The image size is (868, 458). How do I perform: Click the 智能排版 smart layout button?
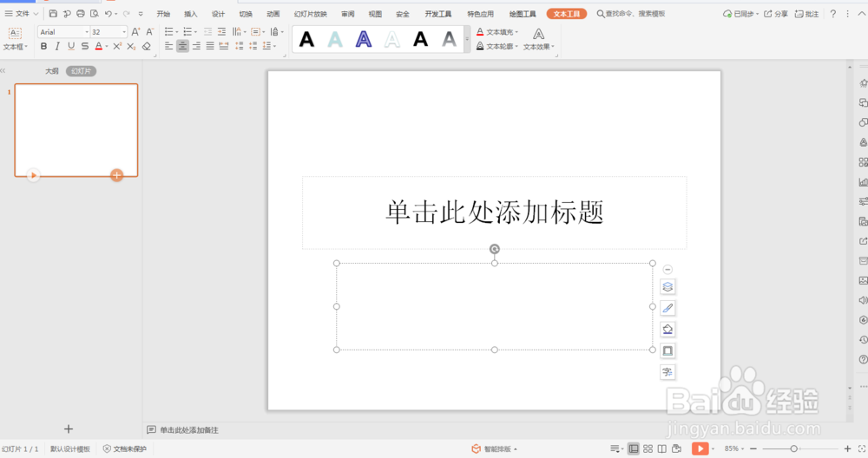(x=494, y=448)
